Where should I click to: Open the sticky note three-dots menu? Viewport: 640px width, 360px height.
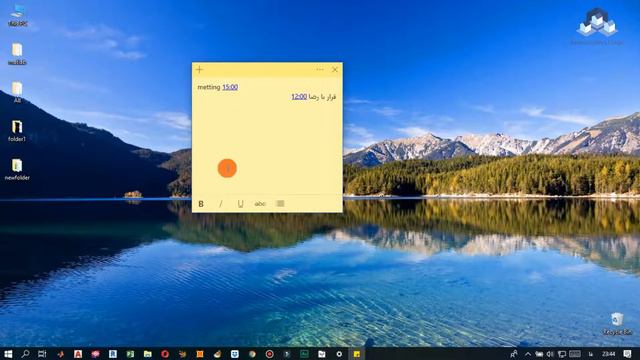[320, 69]
